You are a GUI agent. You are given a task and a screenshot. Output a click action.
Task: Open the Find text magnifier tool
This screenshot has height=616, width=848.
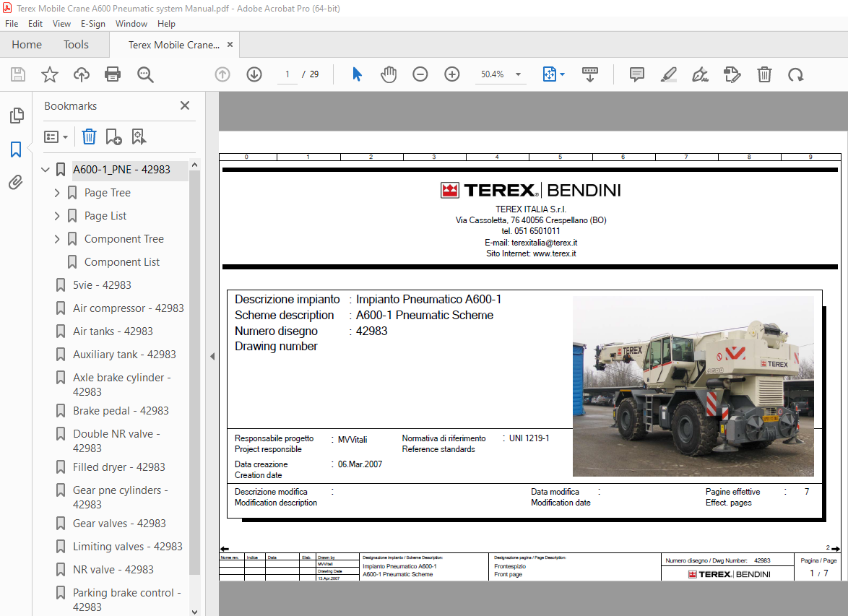145,74
